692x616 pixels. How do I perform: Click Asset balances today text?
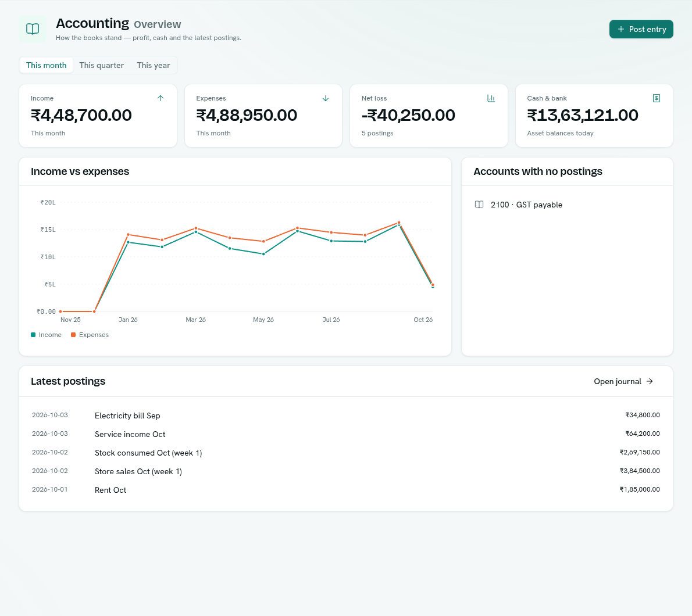point(560,133)
